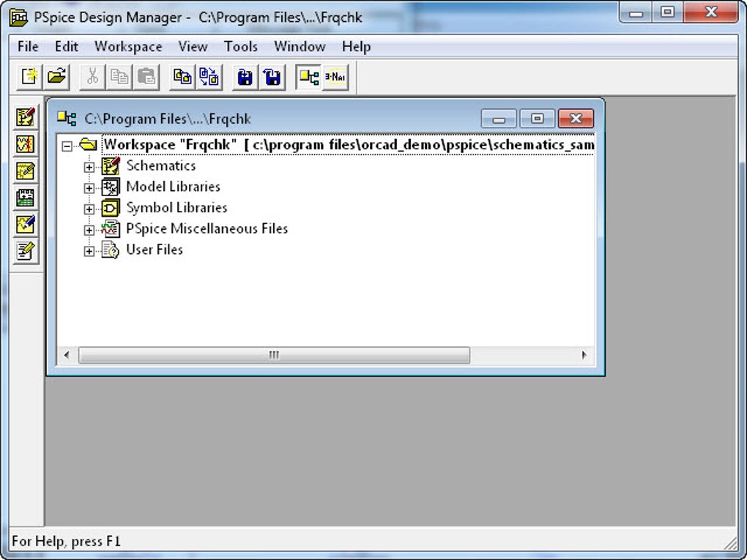The width and height of the screenshot is (747, 560).
Task: Open the Edit menu
Action: point(66,47)
